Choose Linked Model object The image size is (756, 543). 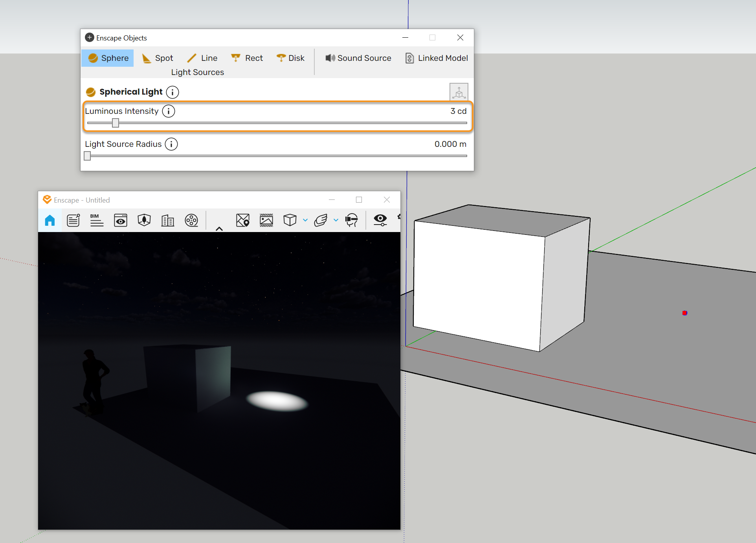[x=436, y=58]
